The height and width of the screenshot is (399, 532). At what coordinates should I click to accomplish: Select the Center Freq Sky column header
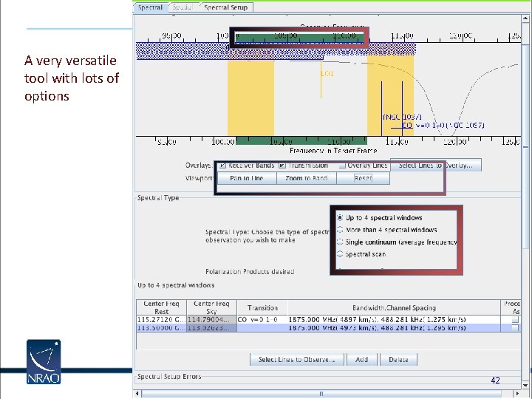(x=211, y=307)
